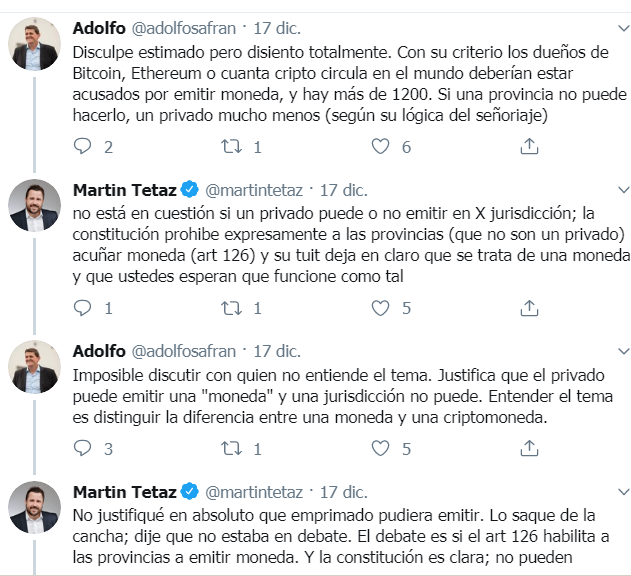Retweet the "Disculpe estimado" tweet

[232, 147]
